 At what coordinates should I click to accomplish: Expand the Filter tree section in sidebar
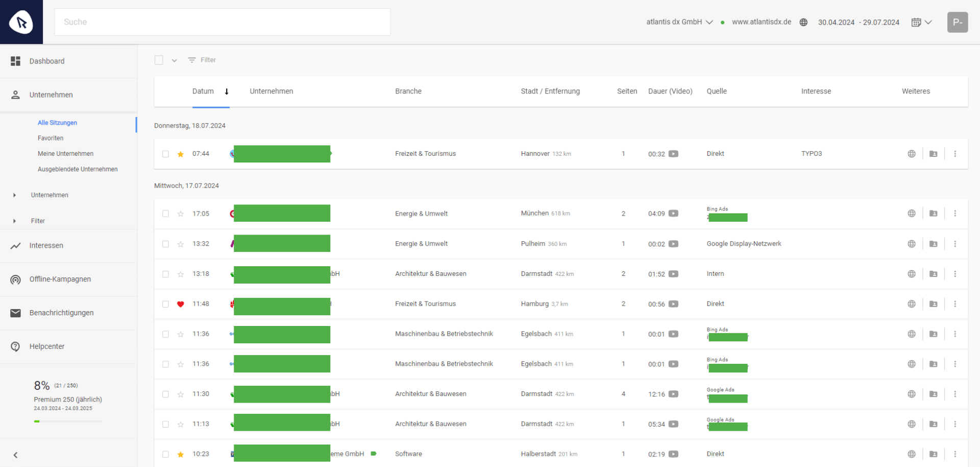(x=14, y=221)
